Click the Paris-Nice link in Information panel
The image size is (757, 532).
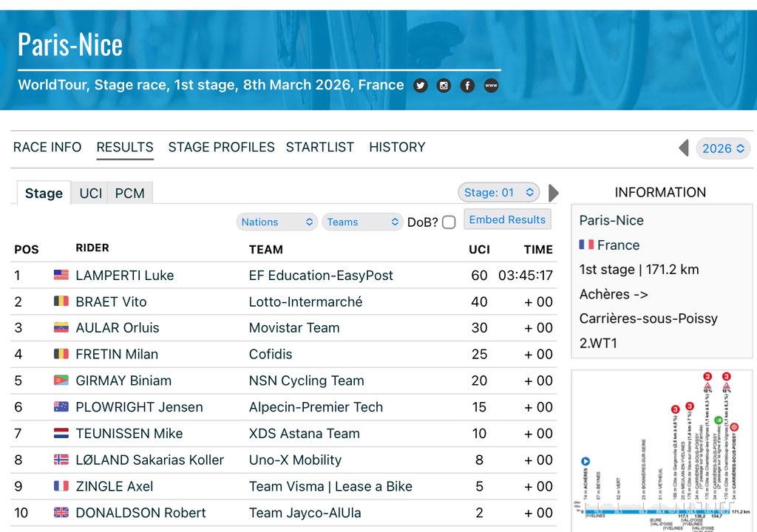pos(611,221)
